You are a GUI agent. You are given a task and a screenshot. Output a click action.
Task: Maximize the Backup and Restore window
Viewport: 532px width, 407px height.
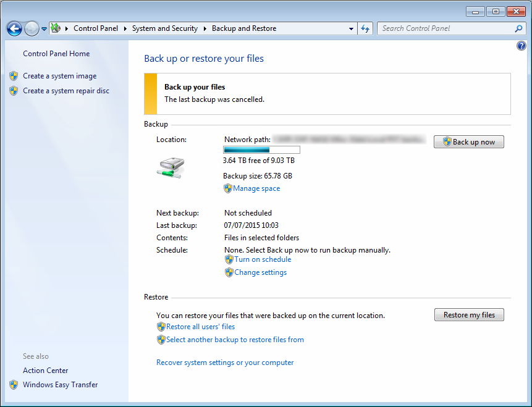point(496,12)
